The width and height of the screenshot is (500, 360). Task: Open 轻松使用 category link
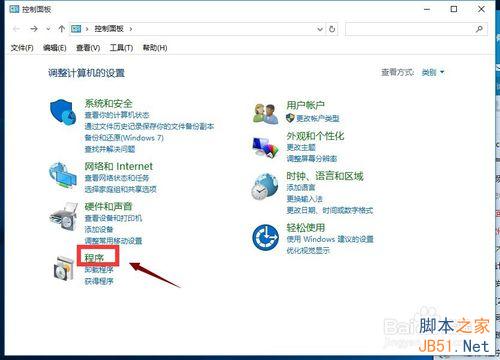pyautogui.click(x=306, y=228)
